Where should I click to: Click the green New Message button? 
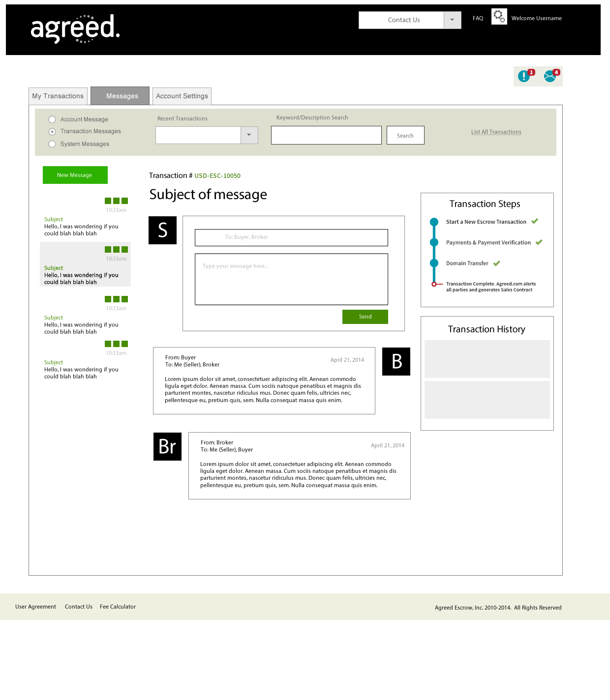tap(75, 175)
